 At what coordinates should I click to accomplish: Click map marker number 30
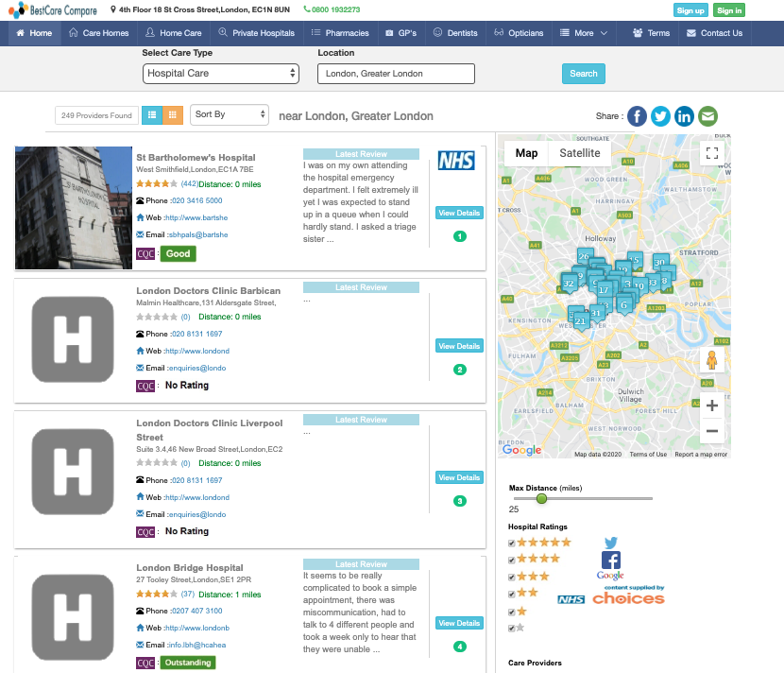click(660, 262)
